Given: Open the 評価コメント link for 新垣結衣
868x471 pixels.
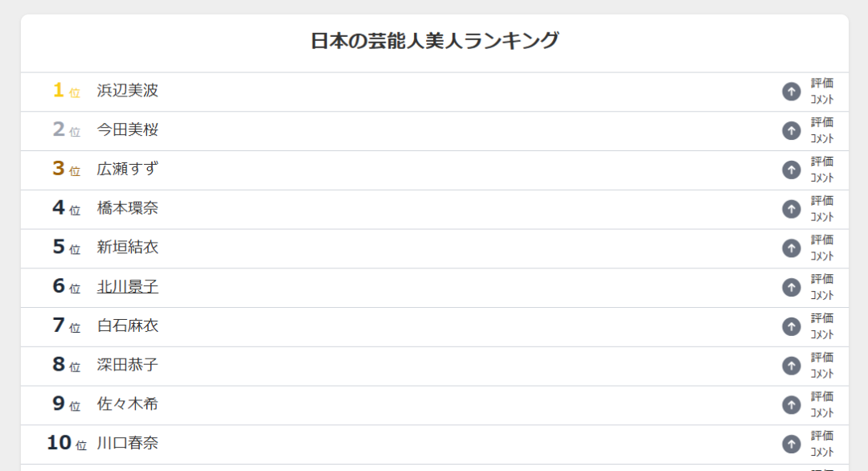Looking at the screenshot, I should click(x=822, y=248).
